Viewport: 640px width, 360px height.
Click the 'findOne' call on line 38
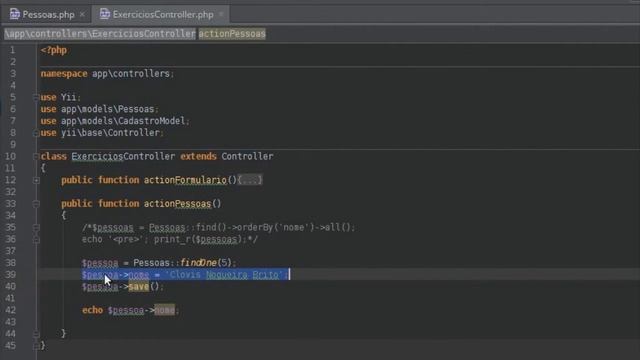198,263
